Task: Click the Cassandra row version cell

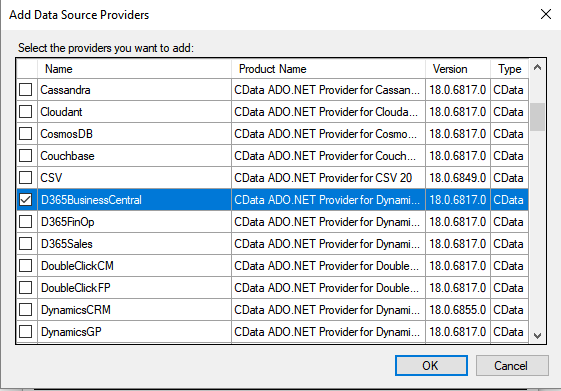Action: point(458,90)
